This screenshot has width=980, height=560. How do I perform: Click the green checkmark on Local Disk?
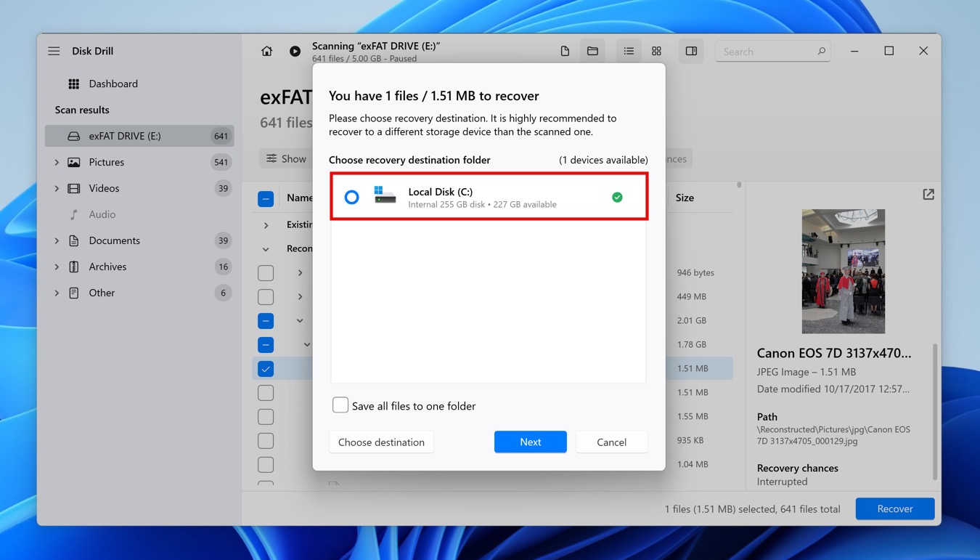[617, 198]
